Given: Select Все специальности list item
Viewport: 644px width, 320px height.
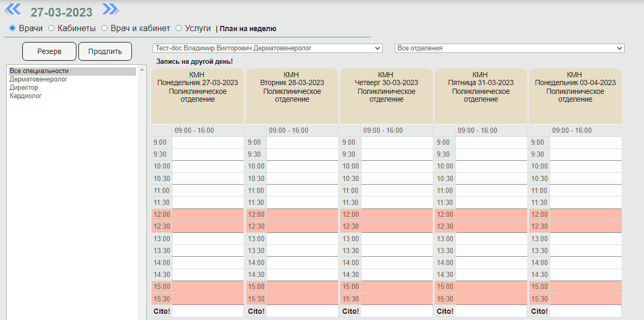Looking at the screenshot, I should 39,71.
